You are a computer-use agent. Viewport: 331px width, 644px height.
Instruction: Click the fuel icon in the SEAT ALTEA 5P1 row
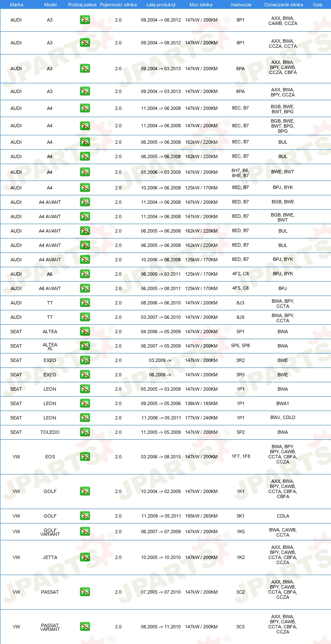coord(85,332)
